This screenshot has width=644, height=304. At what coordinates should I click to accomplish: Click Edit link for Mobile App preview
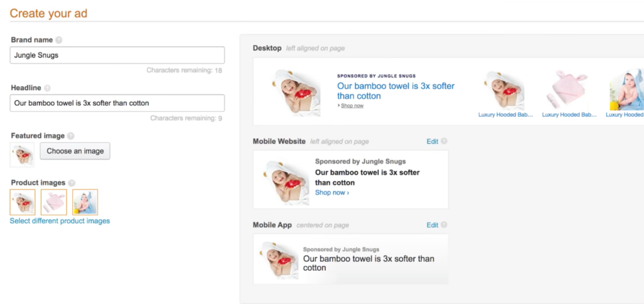pos(432,225)
